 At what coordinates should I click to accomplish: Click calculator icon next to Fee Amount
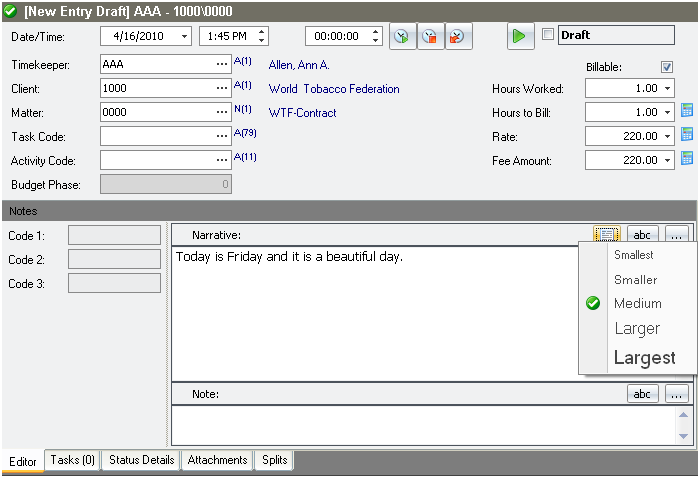coord(687,158)
